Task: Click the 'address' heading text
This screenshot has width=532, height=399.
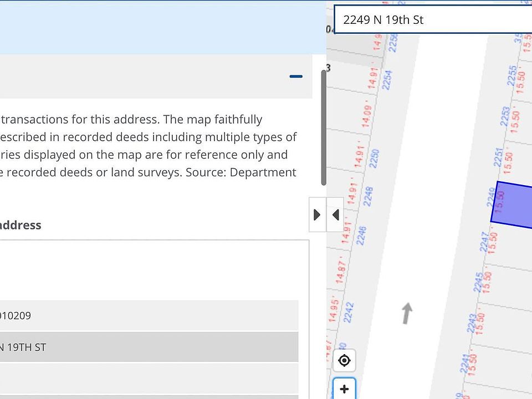Action: [19, 225]
